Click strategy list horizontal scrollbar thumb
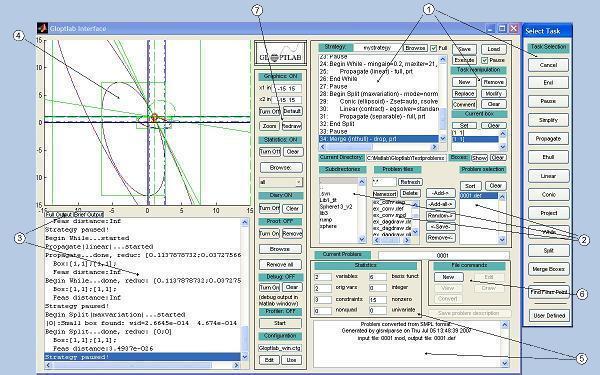Screen dimensions: 600x375 [349, 147]
